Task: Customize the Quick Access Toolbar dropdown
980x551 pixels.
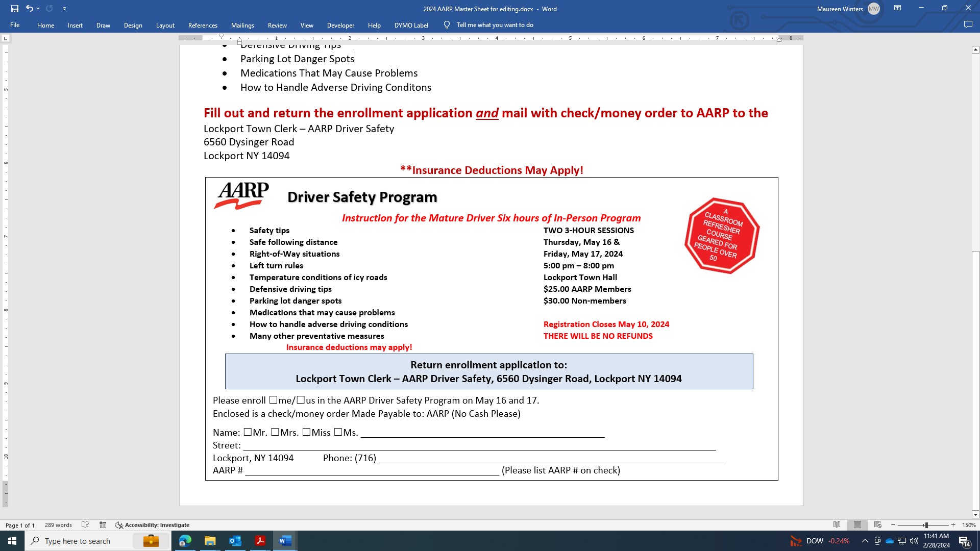Action: click(64, 9)
